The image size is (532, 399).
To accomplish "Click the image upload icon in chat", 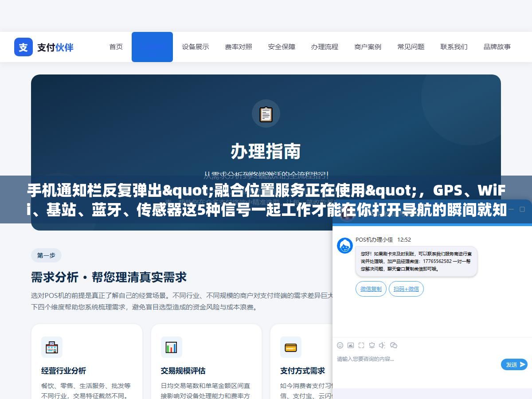I will coord(351,345).
